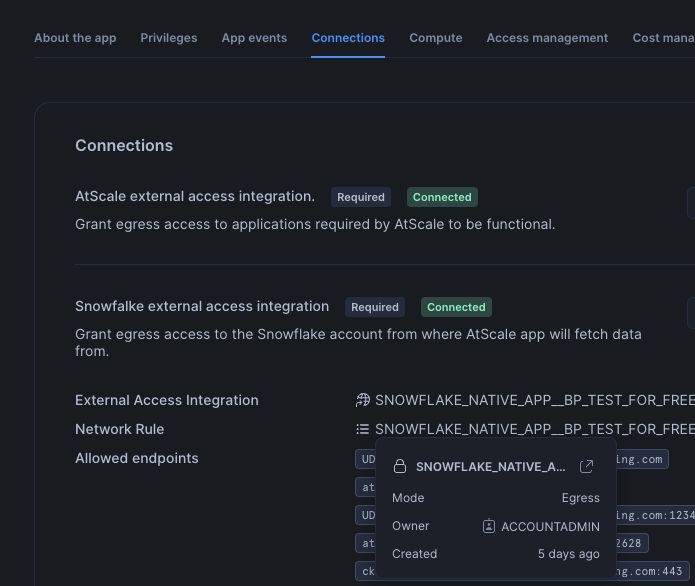Go to the Compute tab

(436, 38)
